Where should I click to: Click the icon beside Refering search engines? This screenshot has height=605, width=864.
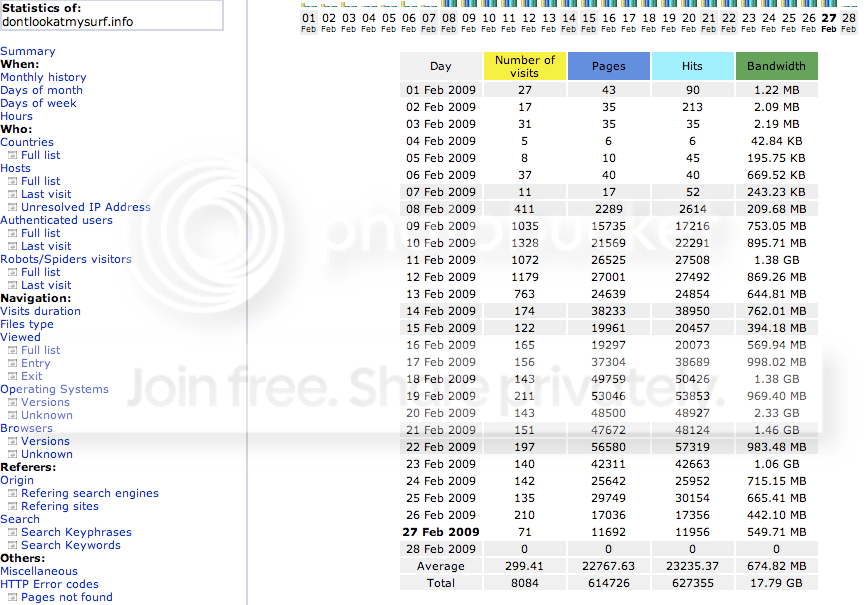point(13,493)
